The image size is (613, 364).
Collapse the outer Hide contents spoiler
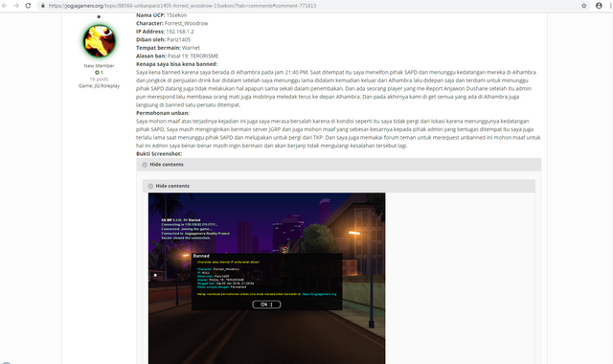[338, 165]
